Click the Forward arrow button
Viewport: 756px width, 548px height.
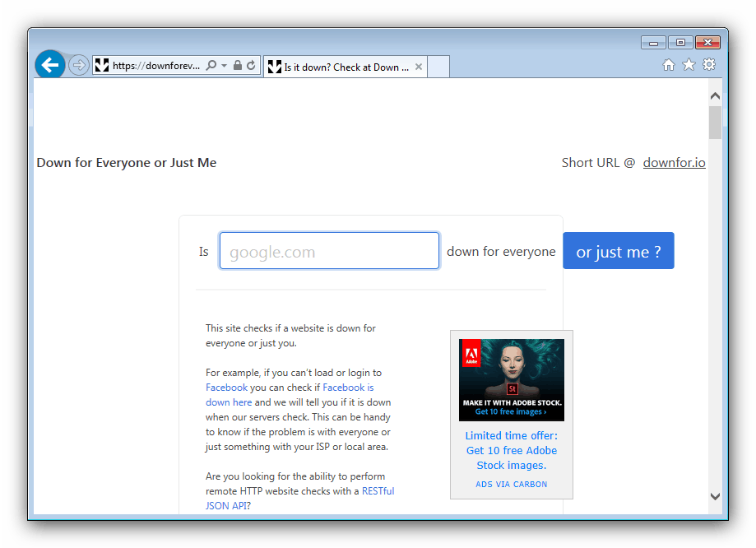[x=78, y=65]
